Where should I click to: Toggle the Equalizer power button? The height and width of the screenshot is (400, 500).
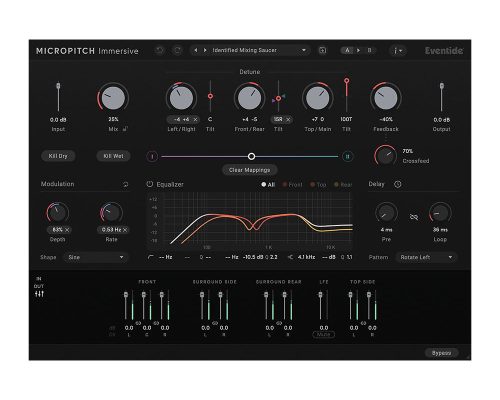(150, 184)
